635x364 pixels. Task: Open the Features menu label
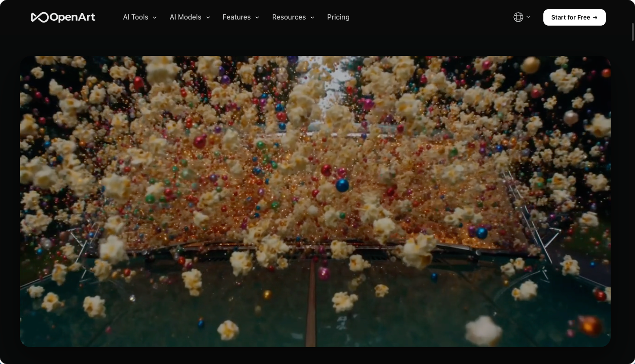(x=237, y=17)
